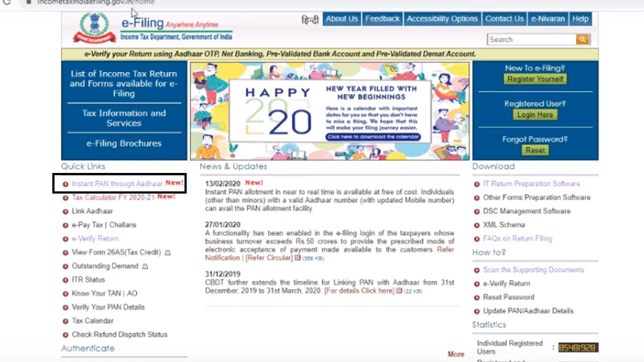Focus the Search input field
The image size is (644, 362).
pos(532,39)
